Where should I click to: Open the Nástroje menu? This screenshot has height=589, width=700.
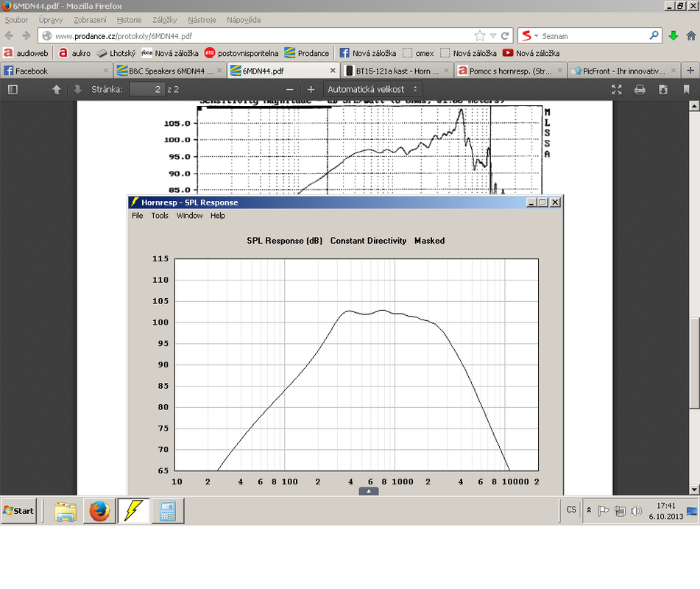(202, 20)
